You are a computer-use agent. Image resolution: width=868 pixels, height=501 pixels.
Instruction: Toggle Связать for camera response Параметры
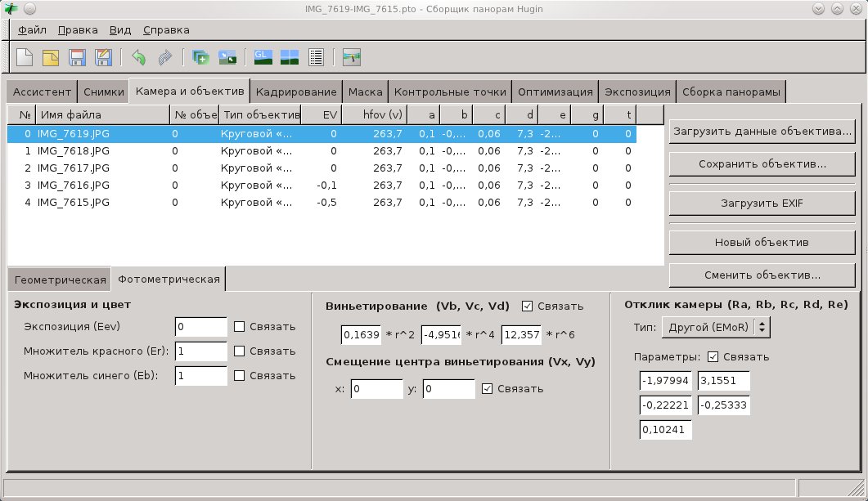713,357
